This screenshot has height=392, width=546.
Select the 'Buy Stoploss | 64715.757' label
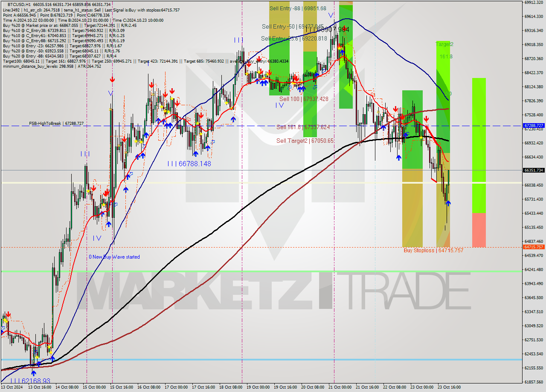433,251
